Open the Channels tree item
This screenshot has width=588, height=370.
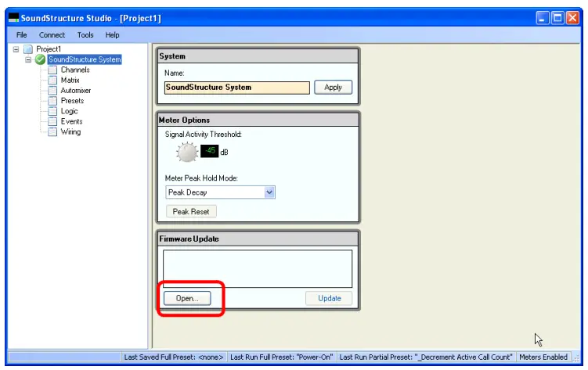75,70
